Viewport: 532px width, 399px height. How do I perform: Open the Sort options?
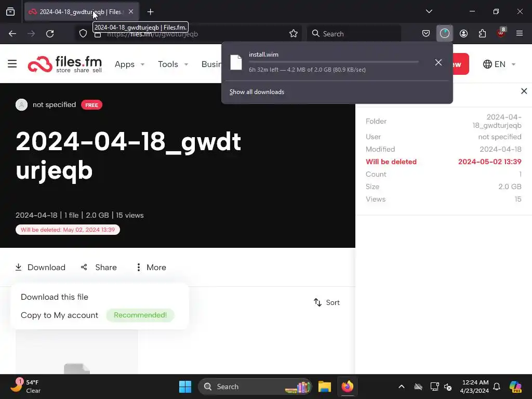[x=326, y=302]
